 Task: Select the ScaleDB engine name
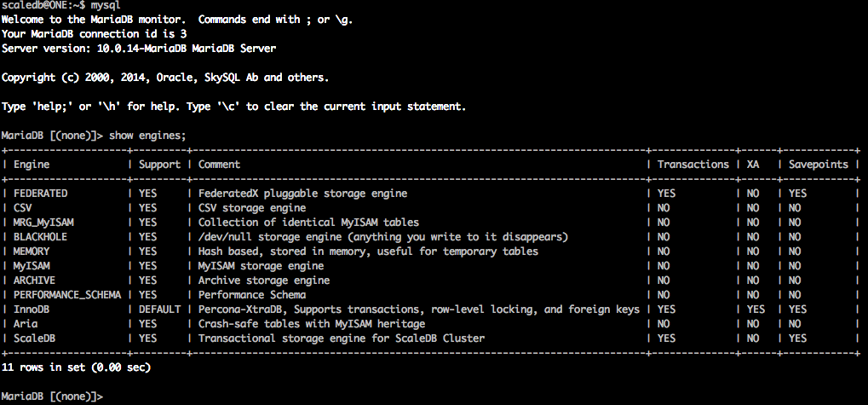click(x=35, y=338)
